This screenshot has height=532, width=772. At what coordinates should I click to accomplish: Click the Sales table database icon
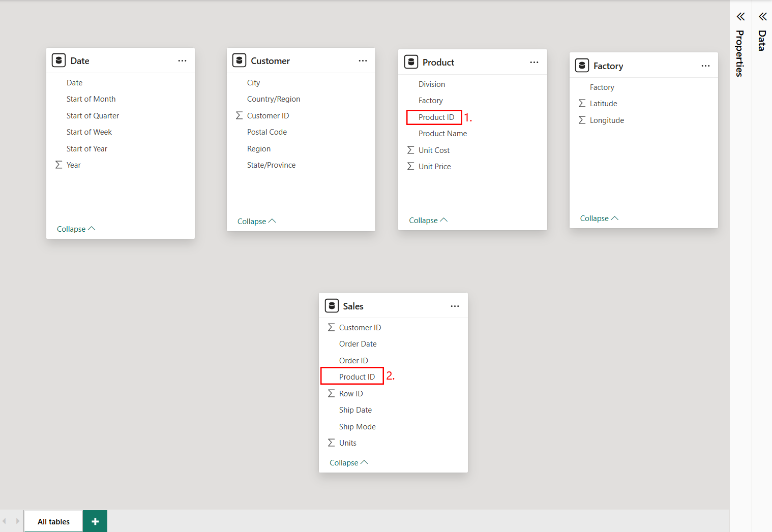pos(332,306)
